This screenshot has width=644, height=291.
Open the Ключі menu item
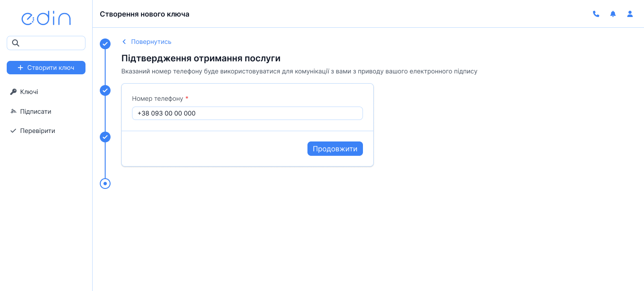pos(29,92)
